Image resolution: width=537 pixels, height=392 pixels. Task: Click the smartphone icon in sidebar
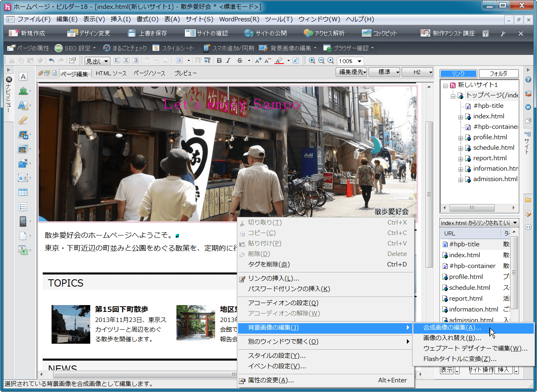pos(23,221)
